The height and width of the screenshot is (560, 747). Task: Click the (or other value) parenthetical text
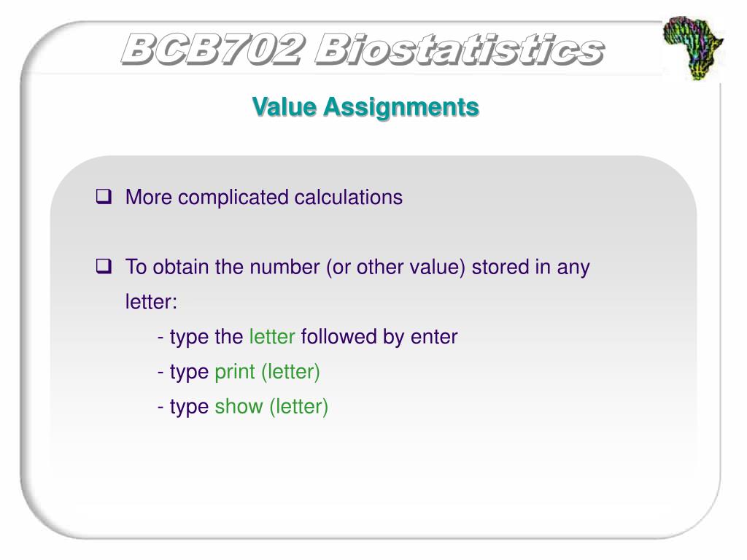[x=396, y=267]
